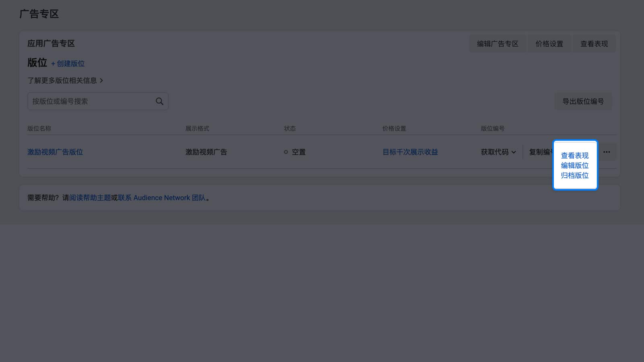Open the 激励视频广告版位 link
Image resolution: width=644 pixels, height=362 pixels.
[55, 152]
